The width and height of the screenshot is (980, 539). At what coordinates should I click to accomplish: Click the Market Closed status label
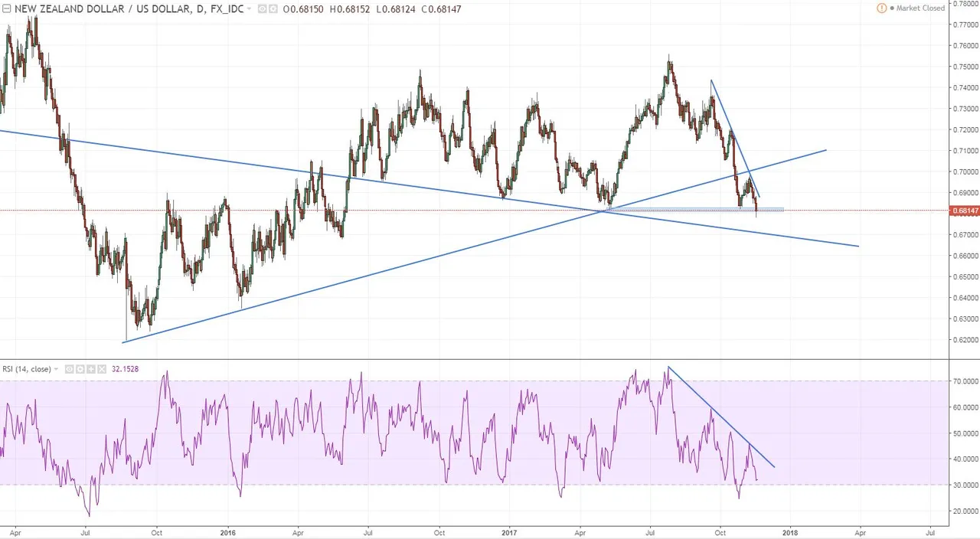click(x=920, y=8)
